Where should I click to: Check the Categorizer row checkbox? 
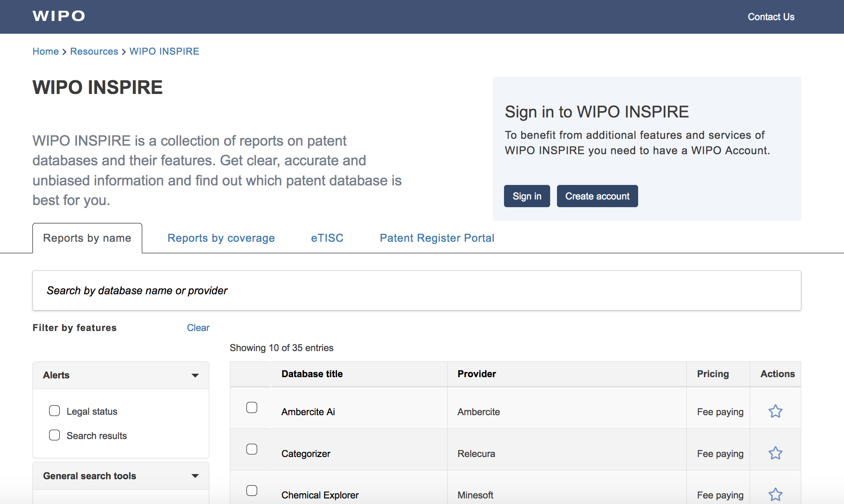[252, 449]
